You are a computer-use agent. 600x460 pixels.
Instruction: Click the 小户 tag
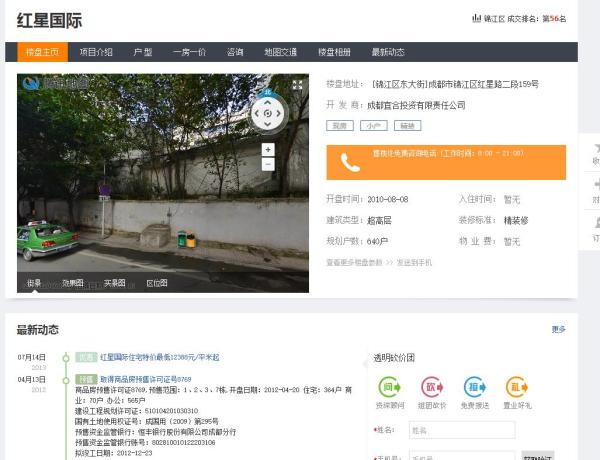[374, 126]
